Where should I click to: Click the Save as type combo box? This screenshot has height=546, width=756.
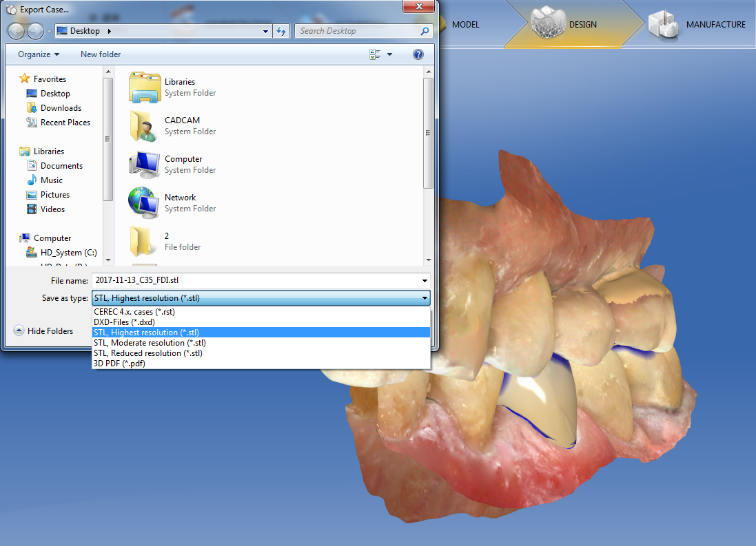pyautogui.click(x=260, y=298)
